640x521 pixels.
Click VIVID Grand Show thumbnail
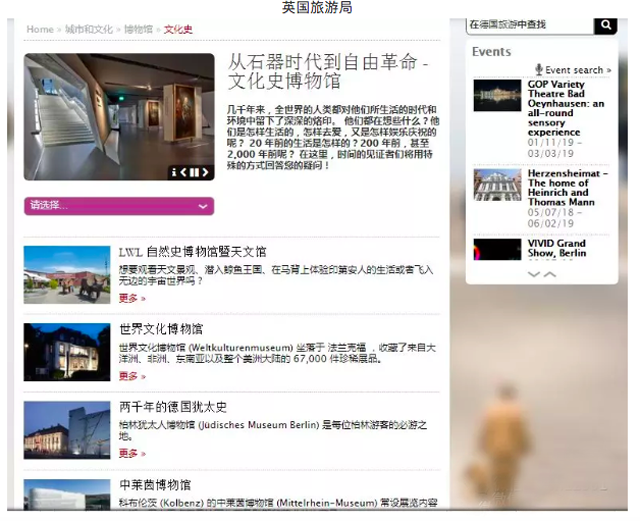tap(497, 249)
